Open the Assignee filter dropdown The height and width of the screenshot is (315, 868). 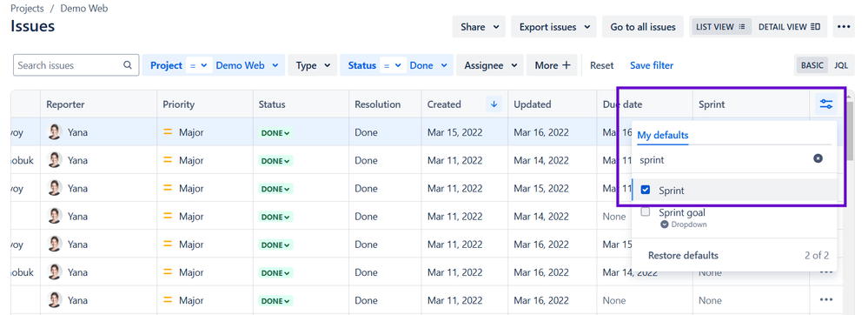[490, 65]
